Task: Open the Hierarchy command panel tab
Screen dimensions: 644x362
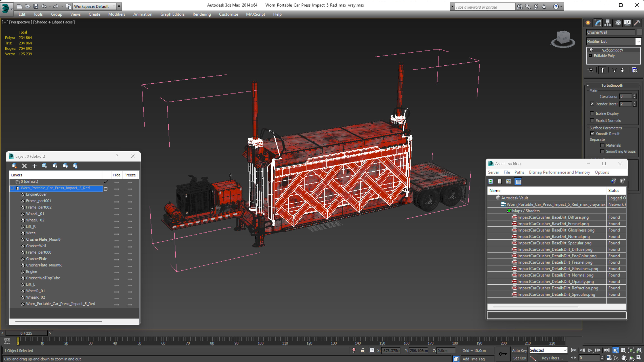Action: pyautogui.click(x=607, y=23)
